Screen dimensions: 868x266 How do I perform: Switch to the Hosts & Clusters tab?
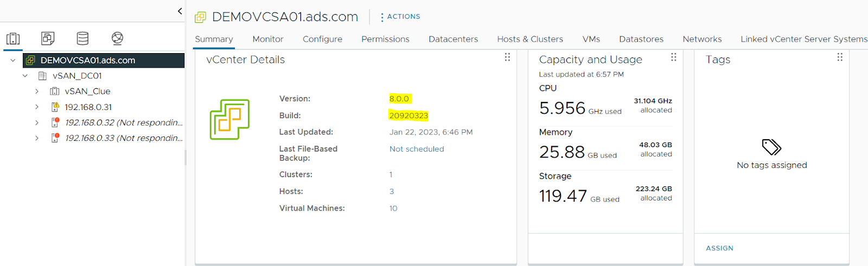[x=530, y=39]
